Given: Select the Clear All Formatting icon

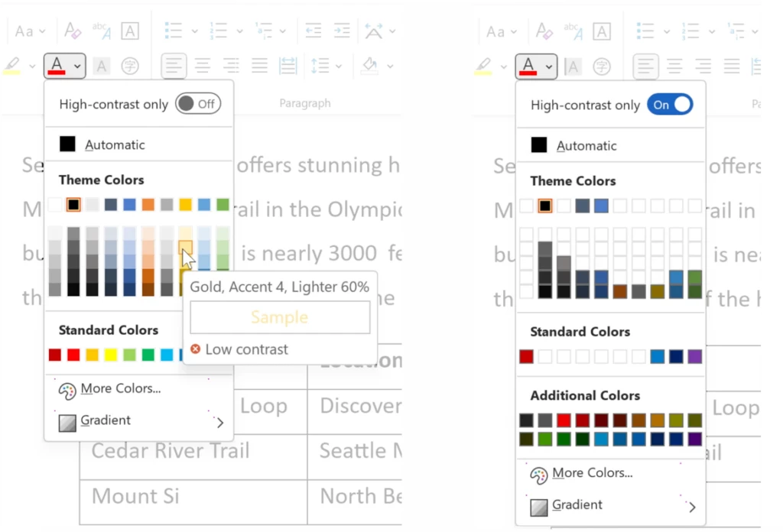Looking at the screenshot, I should pos(73,31).
